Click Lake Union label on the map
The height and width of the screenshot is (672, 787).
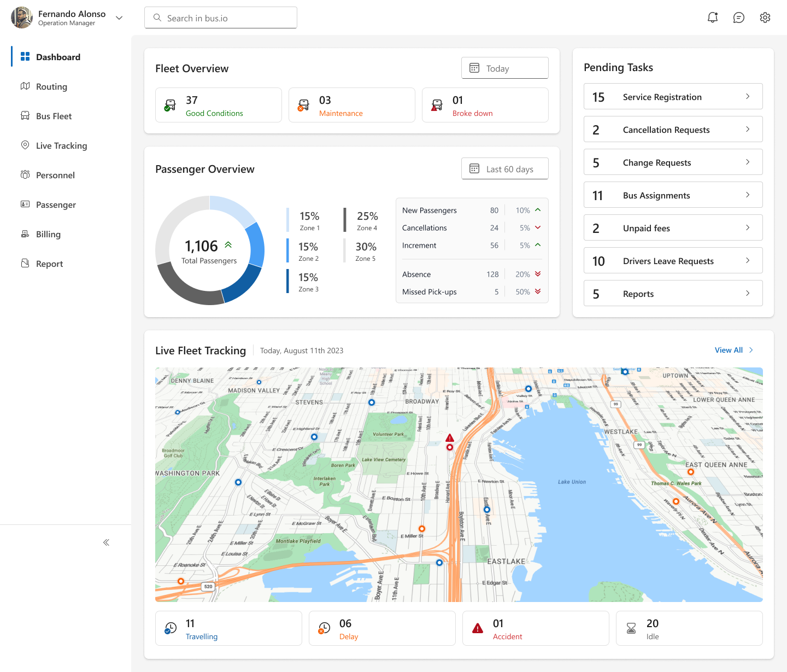(572, 482)
